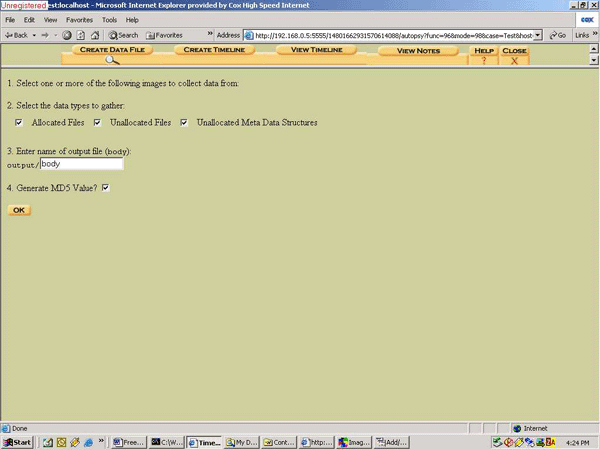600x450 pixels.
Task: Toggle the Unallocated Files checkbox
Action: coord(97,123)
